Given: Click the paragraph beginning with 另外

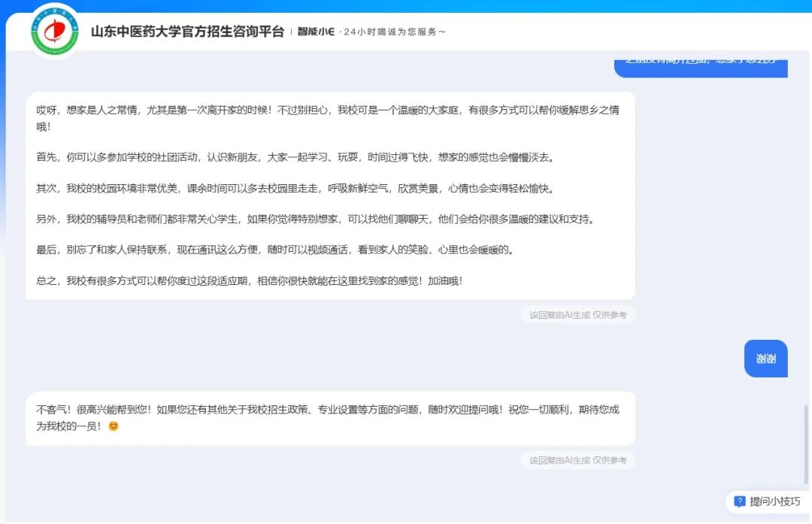Looking at the screenshot, I should [x=314, y=220].
